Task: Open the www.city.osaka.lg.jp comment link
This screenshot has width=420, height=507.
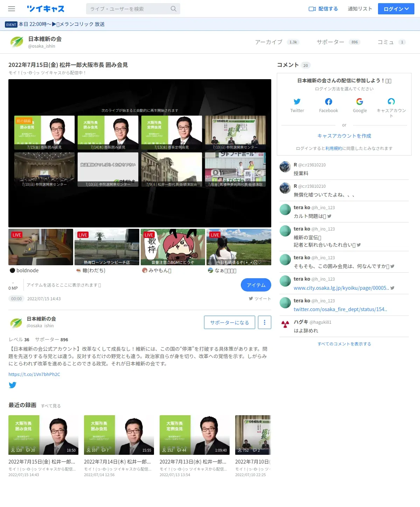Action: [341, 288]
